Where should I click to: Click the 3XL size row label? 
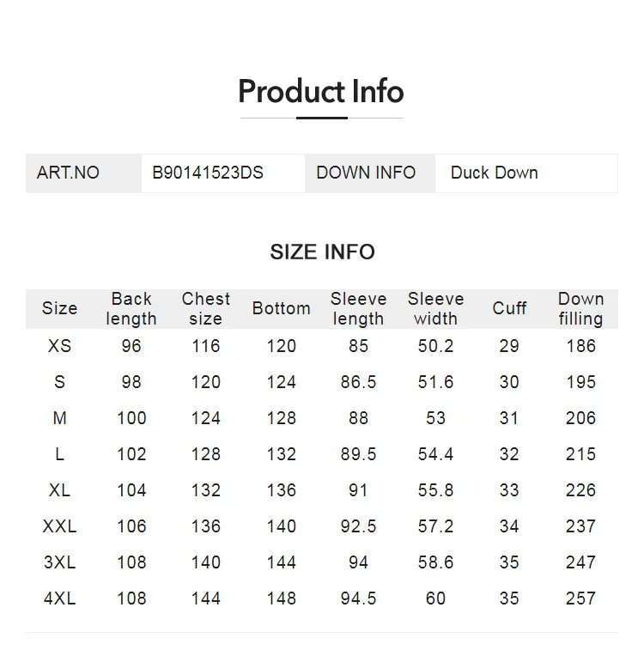[59, 562]
